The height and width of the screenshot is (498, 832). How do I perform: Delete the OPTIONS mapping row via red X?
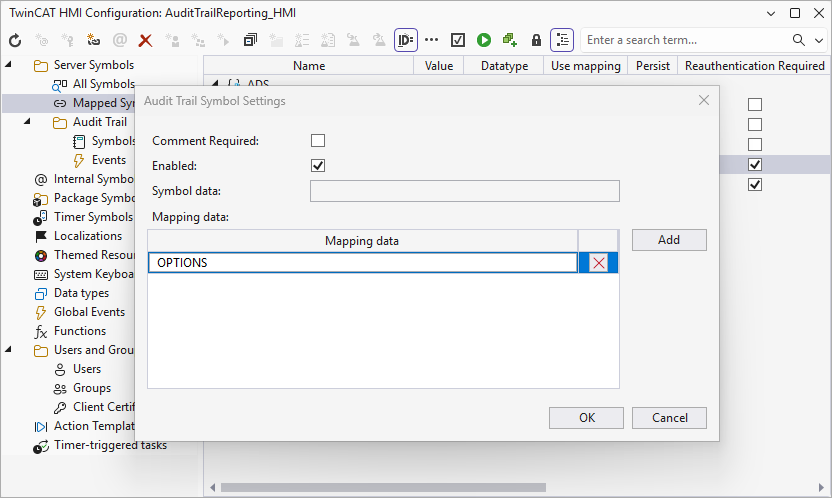599,263
